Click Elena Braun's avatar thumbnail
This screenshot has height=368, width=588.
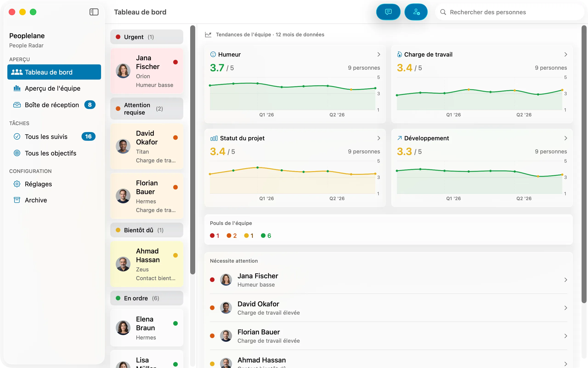point(123,328)
